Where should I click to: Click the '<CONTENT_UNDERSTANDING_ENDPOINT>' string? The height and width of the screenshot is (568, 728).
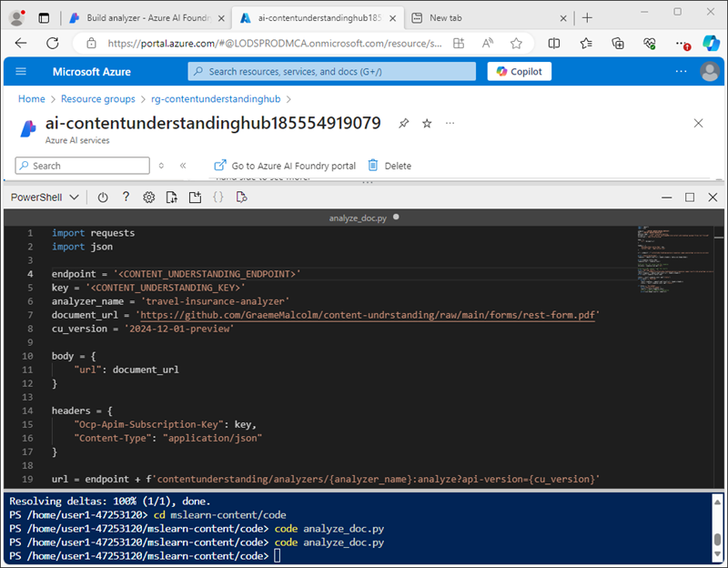click(x=207, y=274)
